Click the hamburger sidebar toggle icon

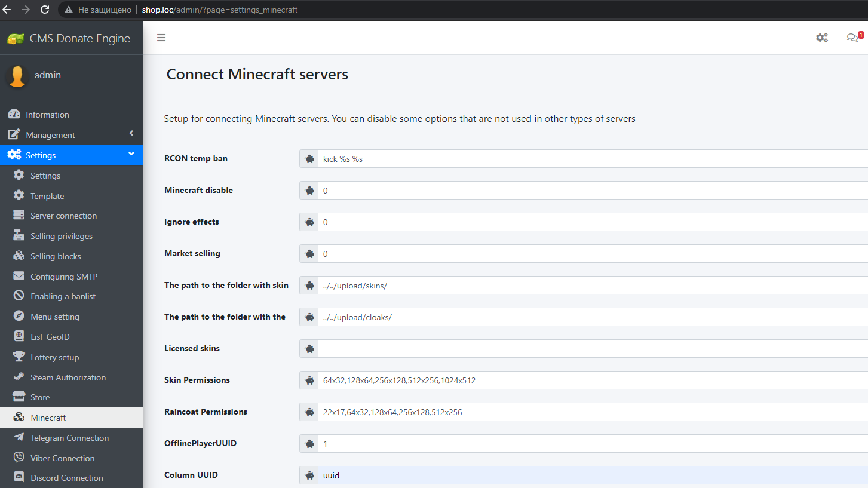tap(161, 38)
